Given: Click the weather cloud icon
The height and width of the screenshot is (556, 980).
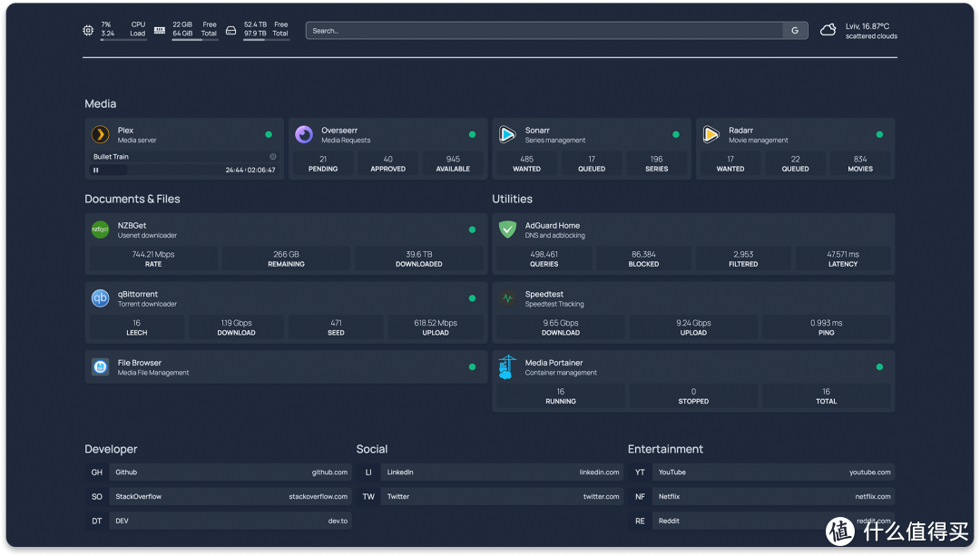Looking at the screenshot, I should [x=828, y=30].
